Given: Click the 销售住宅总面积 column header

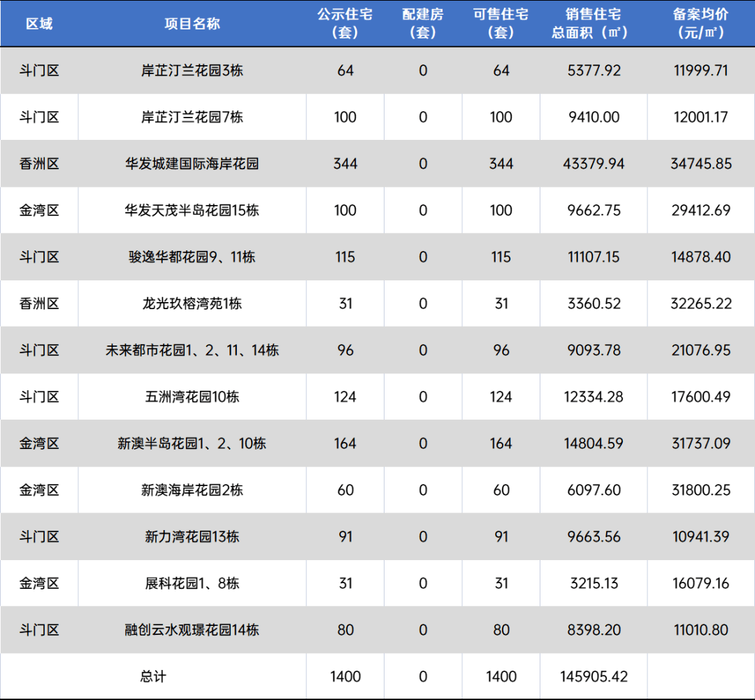Looking at the screenshot, I should pyautogui.click(x=594, y=24).
